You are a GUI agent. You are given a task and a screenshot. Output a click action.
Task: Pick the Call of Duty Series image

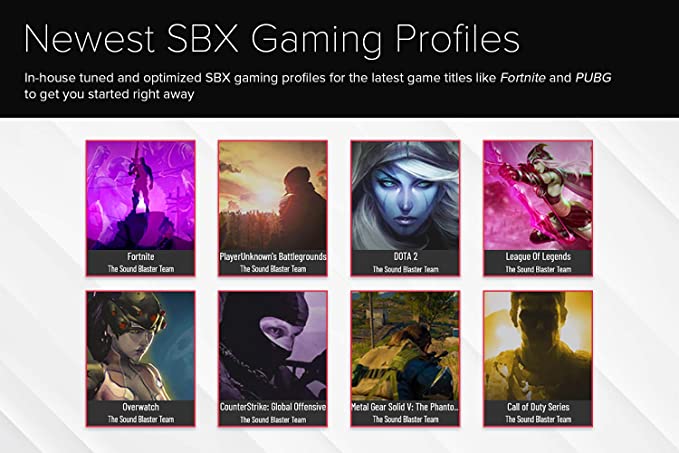(537, 345)
